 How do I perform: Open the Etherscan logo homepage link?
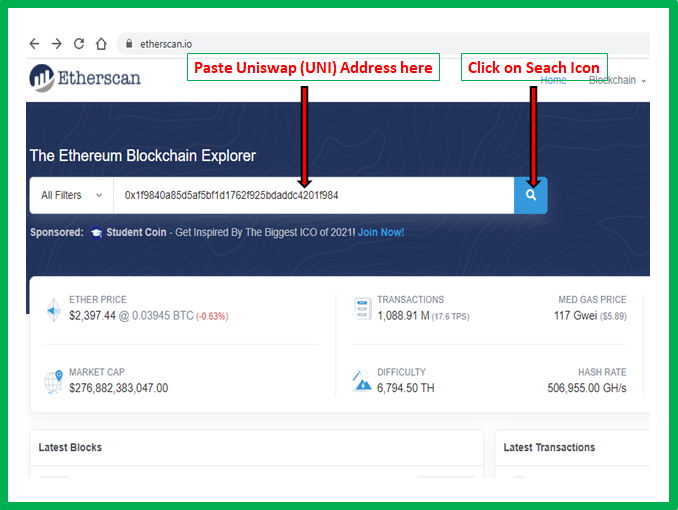click(x=85, y=78)
